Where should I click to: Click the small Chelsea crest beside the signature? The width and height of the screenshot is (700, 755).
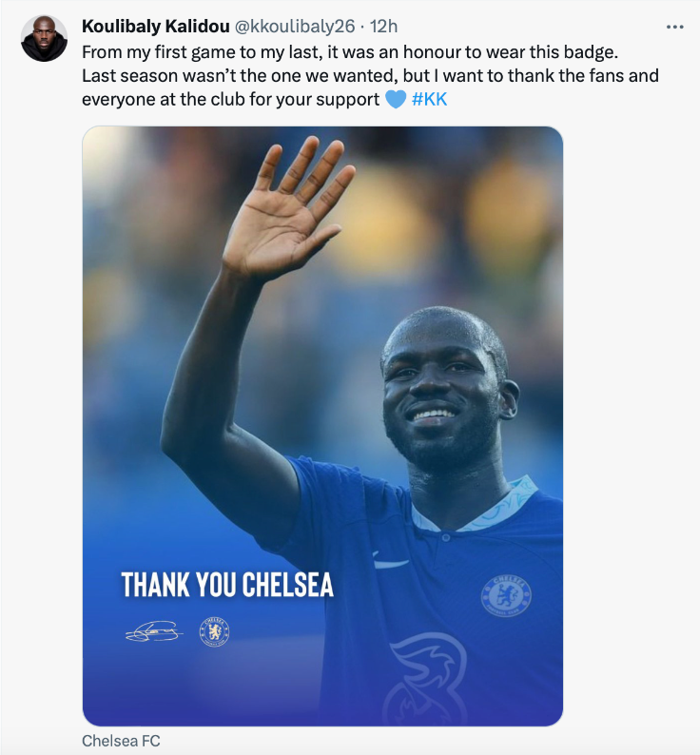214,631
